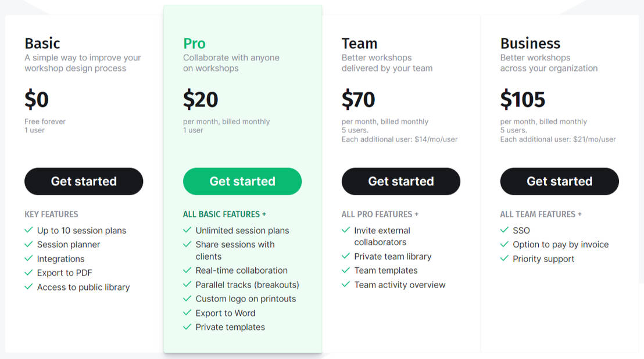Click Get started under the Team plan
644x359 pixels.
401,181
